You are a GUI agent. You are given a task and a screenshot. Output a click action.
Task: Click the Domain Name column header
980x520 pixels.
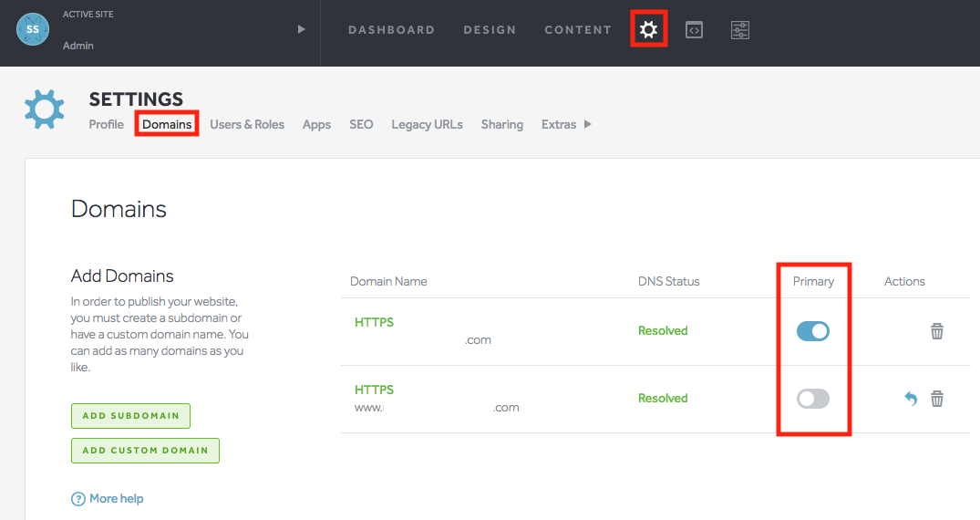point(388,282)
